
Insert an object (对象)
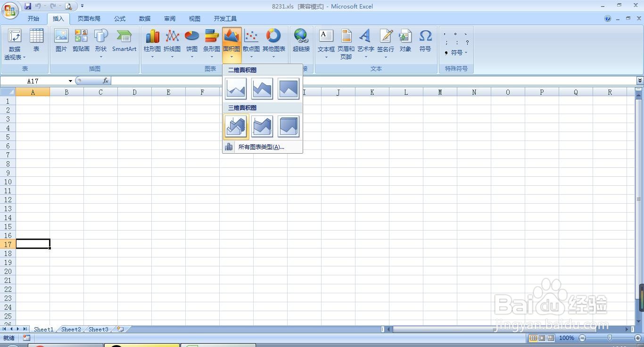(405, 41)
